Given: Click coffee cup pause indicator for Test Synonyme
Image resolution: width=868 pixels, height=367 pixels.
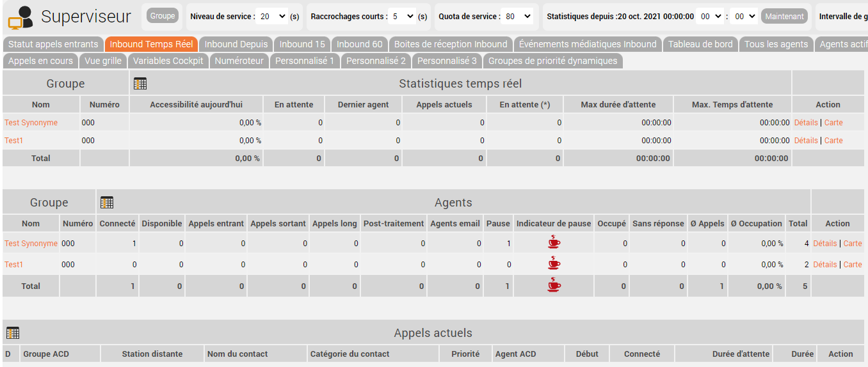Looking at the screenshot, I should pyautogui.click(x=554, y=242).
